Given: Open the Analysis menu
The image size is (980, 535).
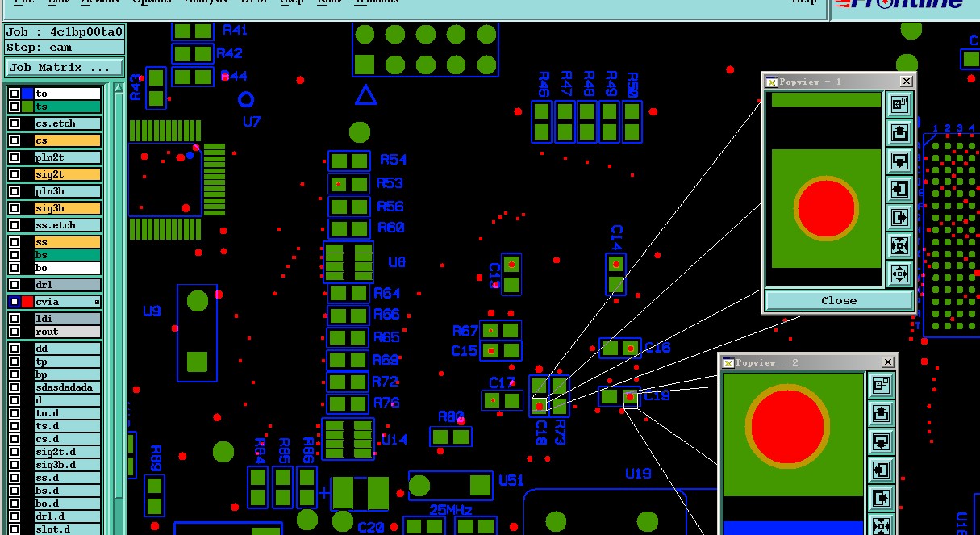Looking at the screenshot, I should tap(206, 2).
